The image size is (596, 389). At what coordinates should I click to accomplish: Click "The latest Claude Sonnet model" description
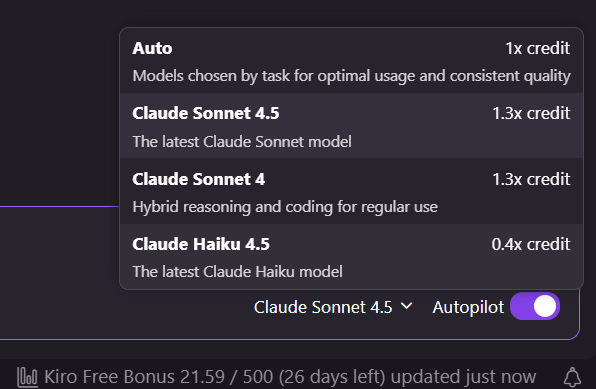pyautogui.click(x=242, y=142)
